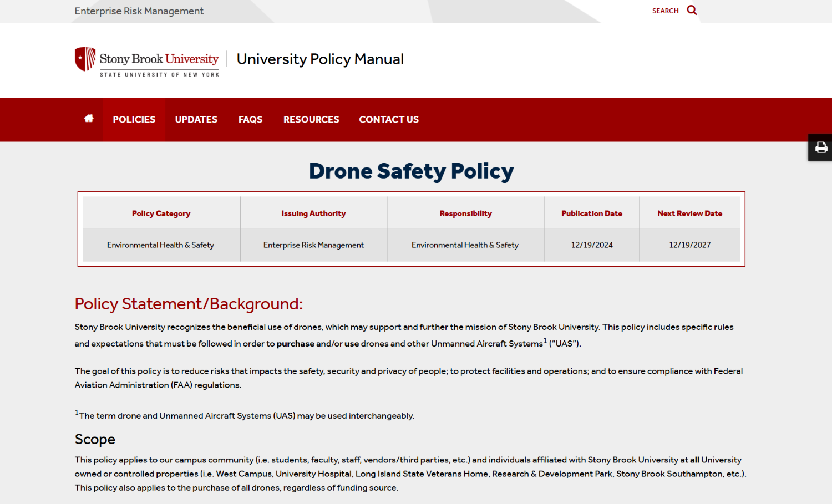
Task: Click the home icon in the red navigation bar
Action: pyautogui.click(x=88, y=118)
